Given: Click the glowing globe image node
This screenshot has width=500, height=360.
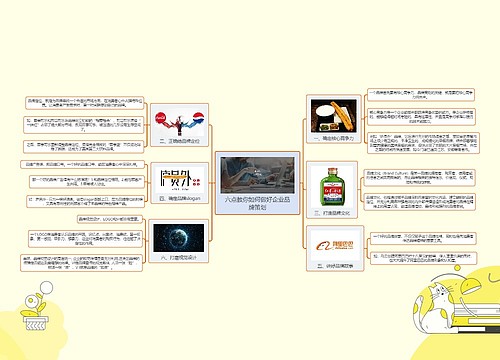Looking at the screenshot, I should [179, 238].
